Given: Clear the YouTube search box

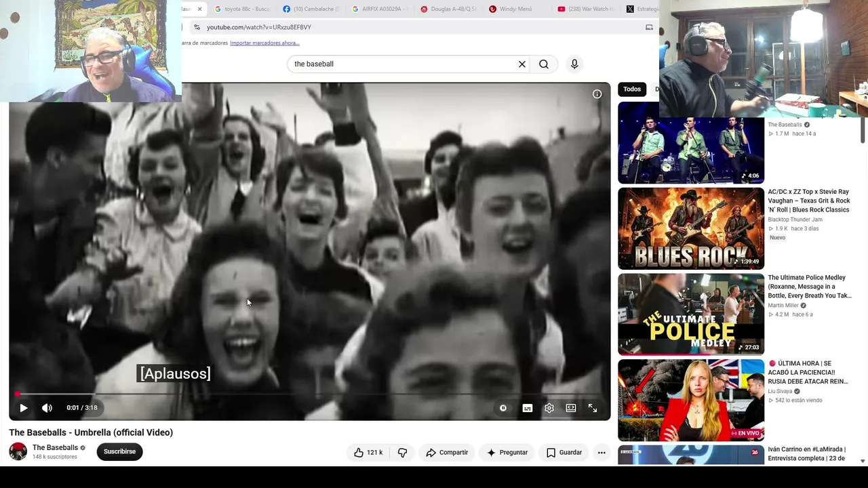Looking at the screenshot, I should pos(522,64).
